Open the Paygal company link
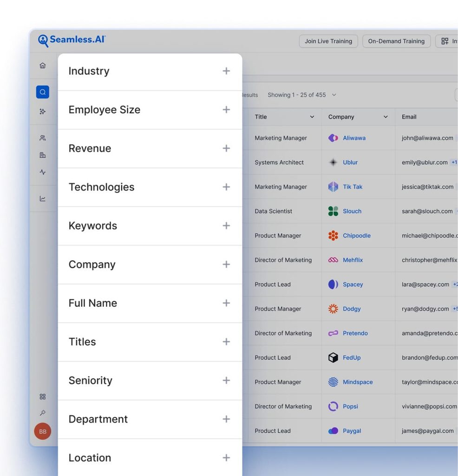The height and width of the screenshot is (476, 458). (352, 431)
